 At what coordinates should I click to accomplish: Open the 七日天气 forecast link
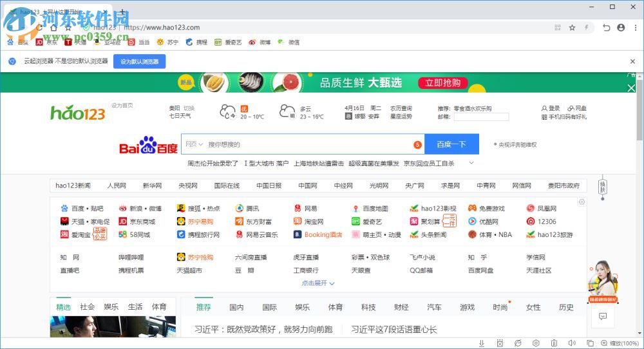coord(180,116)
